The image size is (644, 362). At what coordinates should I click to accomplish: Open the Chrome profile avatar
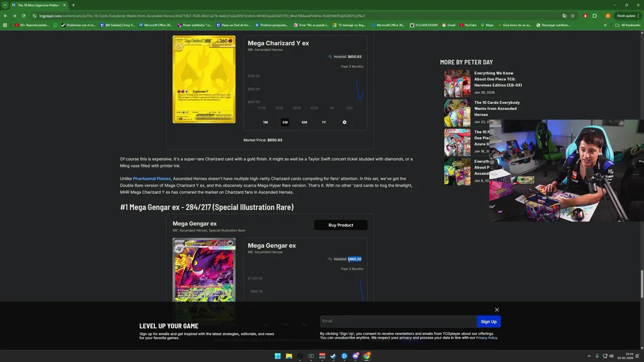tap(608, 16)
